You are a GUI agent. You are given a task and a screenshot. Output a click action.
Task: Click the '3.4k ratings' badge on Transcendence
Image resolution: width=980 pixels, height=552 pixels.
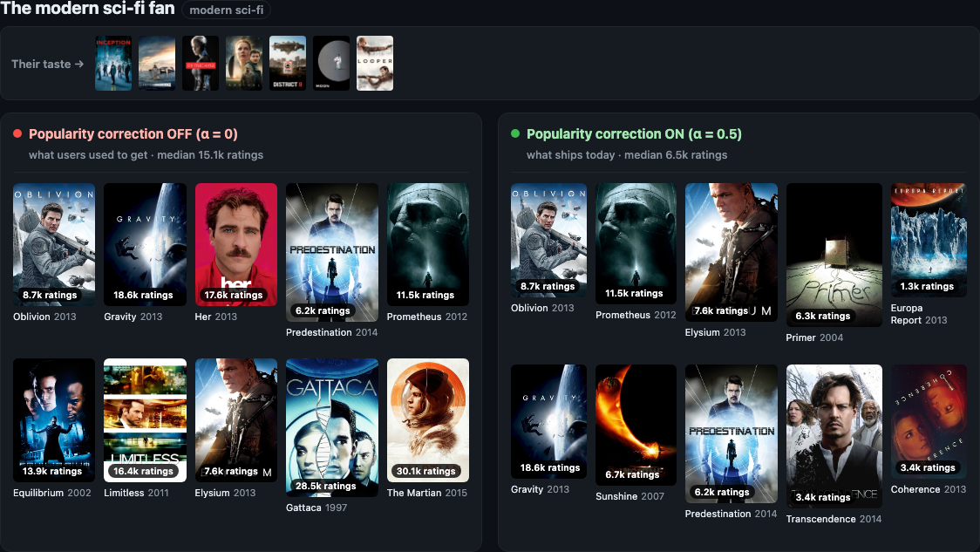coord(822,497)
